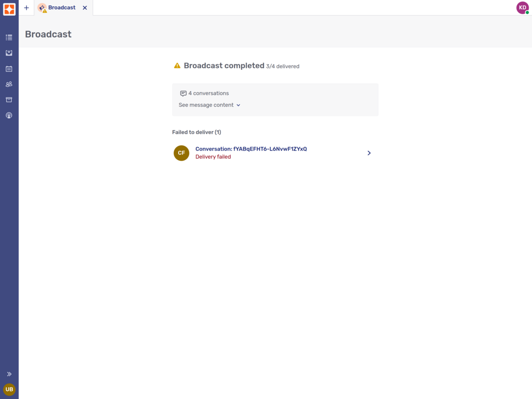The height and width of the screenshot is (399, 532).
Task: Expand the failed conversation details with the right chevron
Action: [x=369, y=153]
